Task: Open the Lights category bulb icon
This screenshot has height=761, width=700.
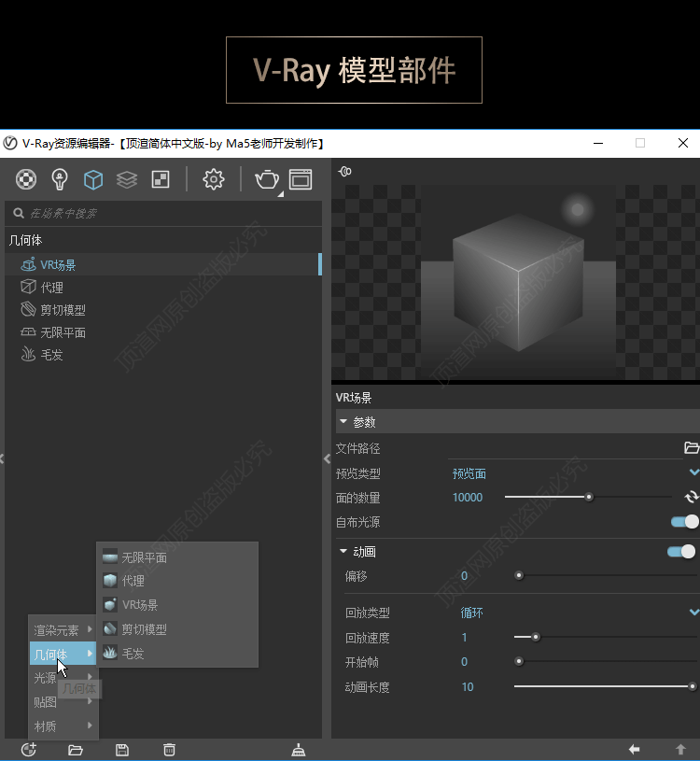Action: click(59, 179)
